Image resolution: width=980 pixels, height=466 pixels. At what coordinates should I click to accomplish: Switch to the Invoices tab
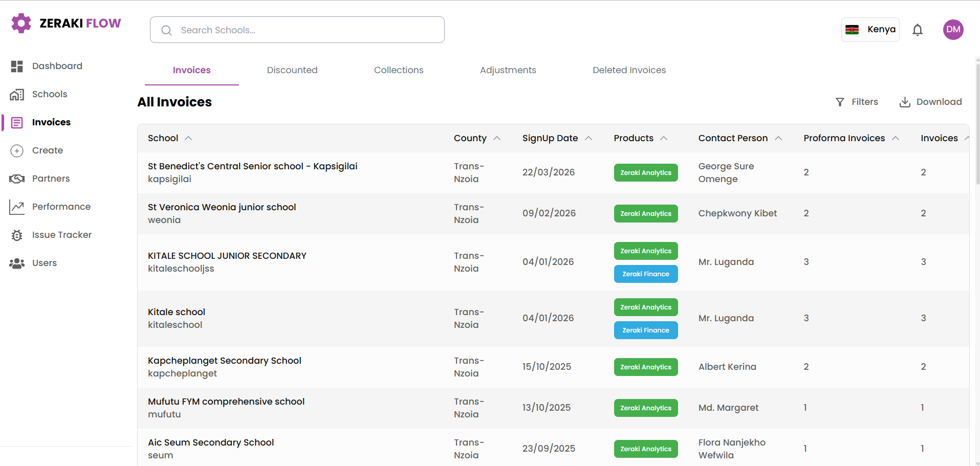(192, 70)
